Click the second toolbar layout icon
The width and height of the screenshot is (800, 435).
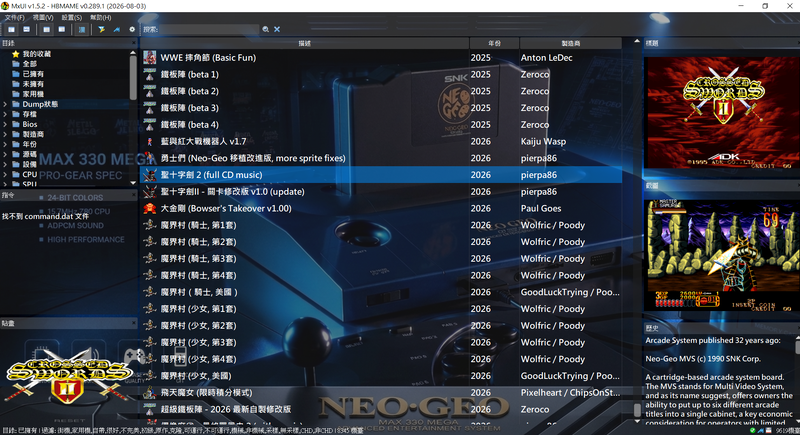(27, 30)
